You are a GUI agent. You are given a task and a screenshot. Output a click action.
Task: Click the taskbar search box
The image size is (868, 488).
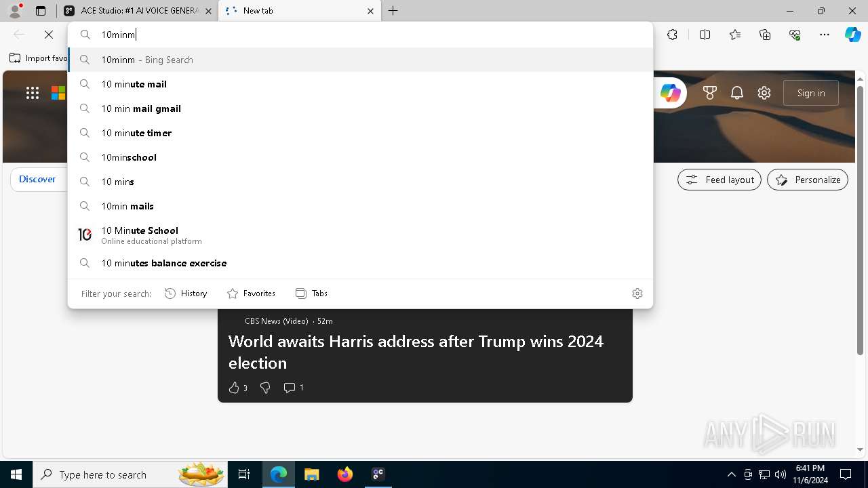click(130, 474)
